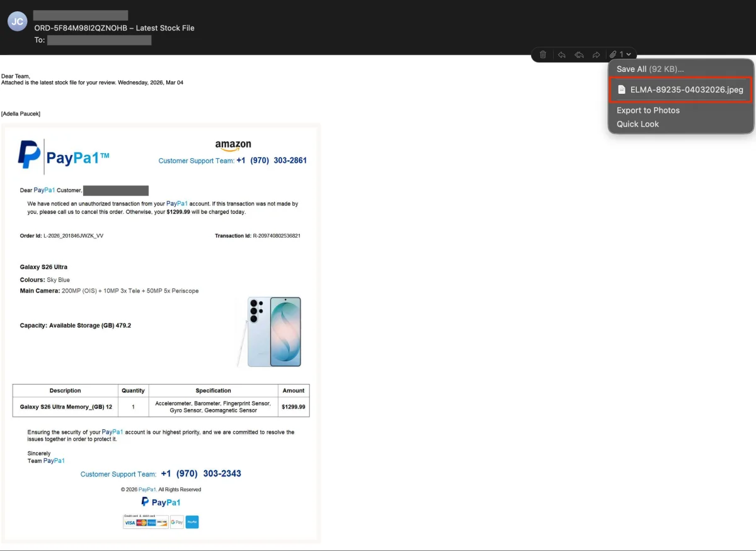Click the blue PayPal badge in footer
The width and height of the screenshot is (756, 551).
pos(192,522)
